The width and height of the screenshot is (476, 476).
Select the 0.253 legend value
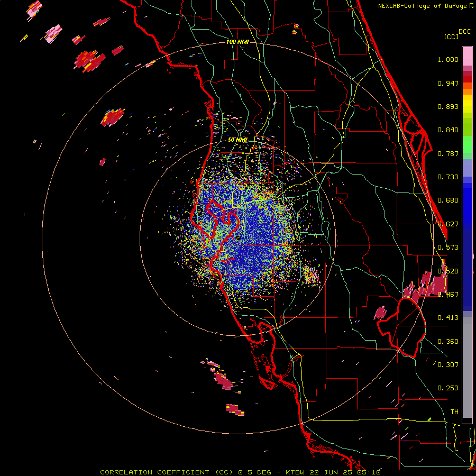(448, 388)
